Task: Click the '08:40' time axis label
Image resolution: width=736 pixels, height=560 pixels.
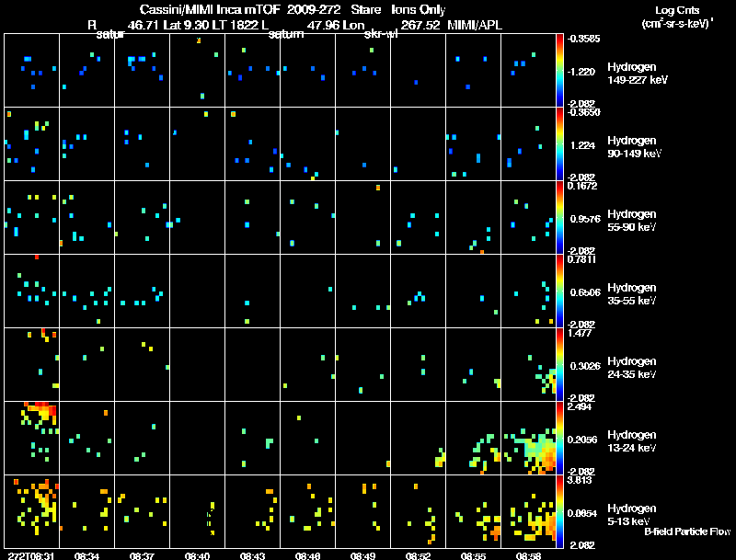Action: coord(197,555)
